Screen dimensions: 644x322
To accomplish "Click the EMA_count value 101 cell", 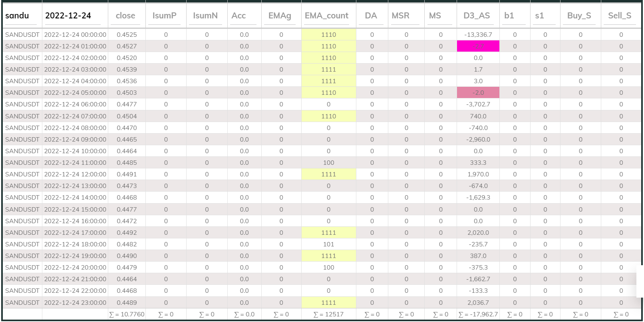I will tap(328, 244).
